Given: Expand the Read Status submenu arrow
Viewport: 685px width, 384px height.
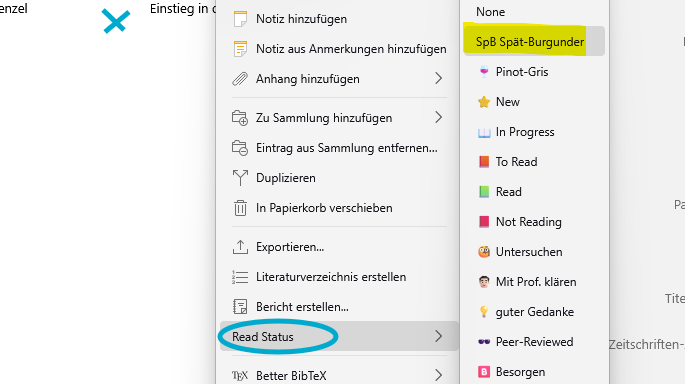Looking at the screenshot, I should point(439,336).
